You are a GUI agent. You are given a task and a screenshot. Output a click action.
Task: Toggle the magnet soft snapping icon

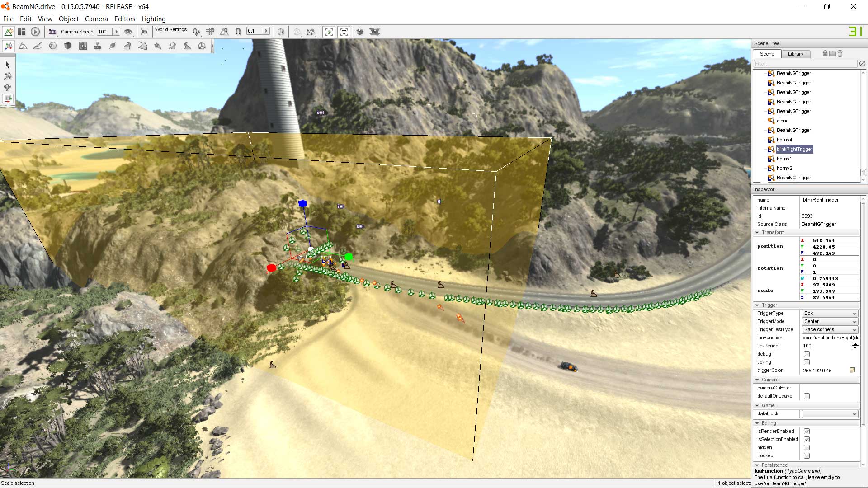pyautogui.click(x=238, y=32)
